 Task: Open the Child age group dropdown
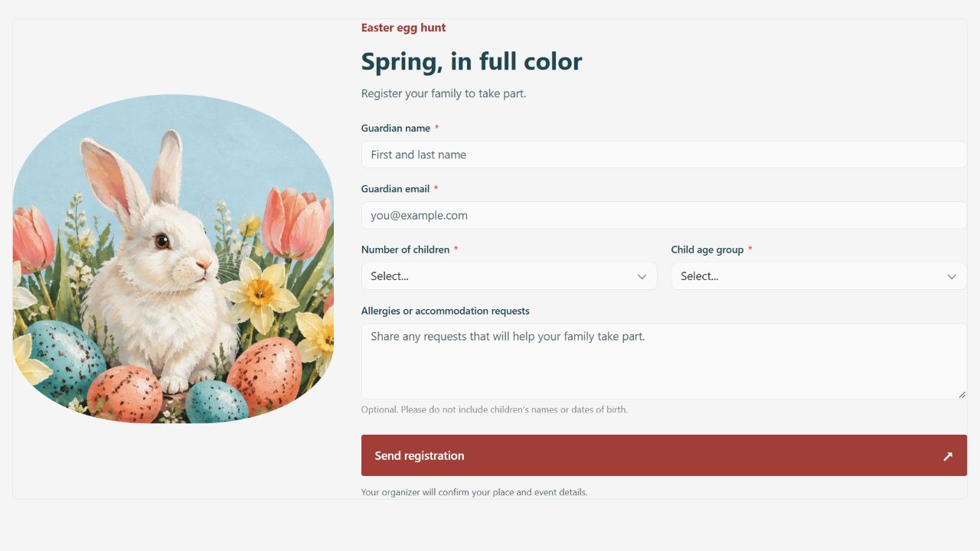coord(819,276)
